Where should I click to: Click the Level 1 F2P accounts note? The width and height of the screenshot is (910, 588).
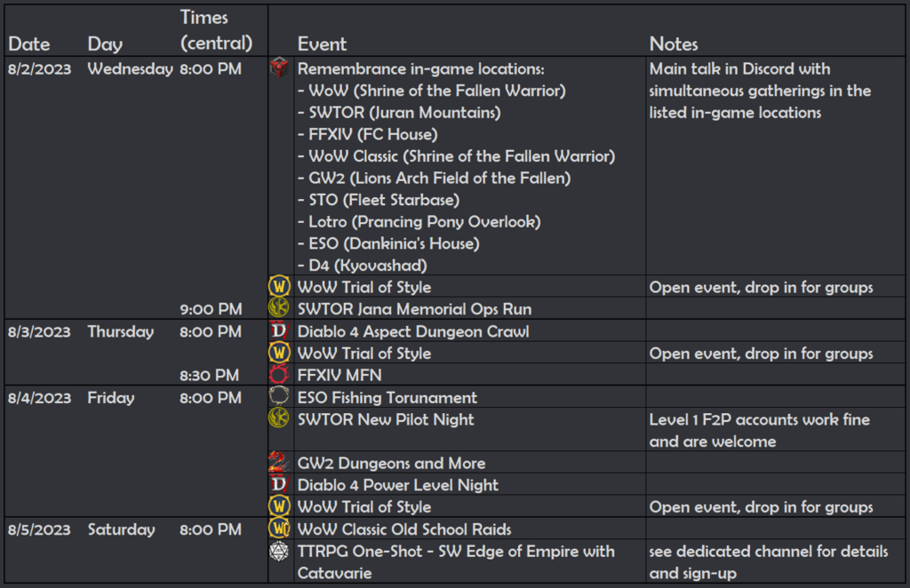[x=760, y=430]
